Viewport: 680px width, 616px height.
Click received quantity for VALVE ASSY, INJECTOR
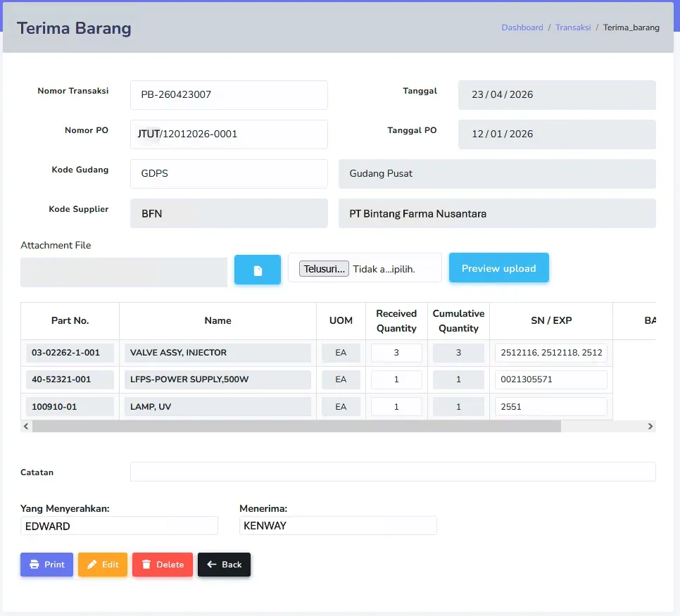tap(396, 353)
